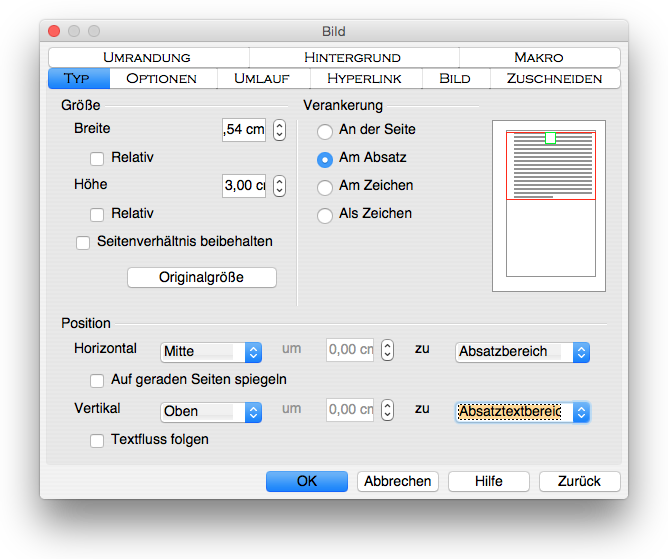Image resolution: width=668 pixels, height=559 pixels.
Task: Open Vertikal position dropdown showing Oben
Action: click(x=211, y=412)
